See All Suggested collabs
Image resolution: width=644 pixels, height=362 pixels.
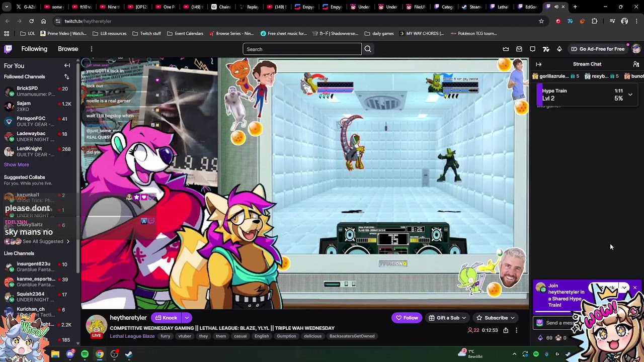pyautogui.click(x=43, y=241)
